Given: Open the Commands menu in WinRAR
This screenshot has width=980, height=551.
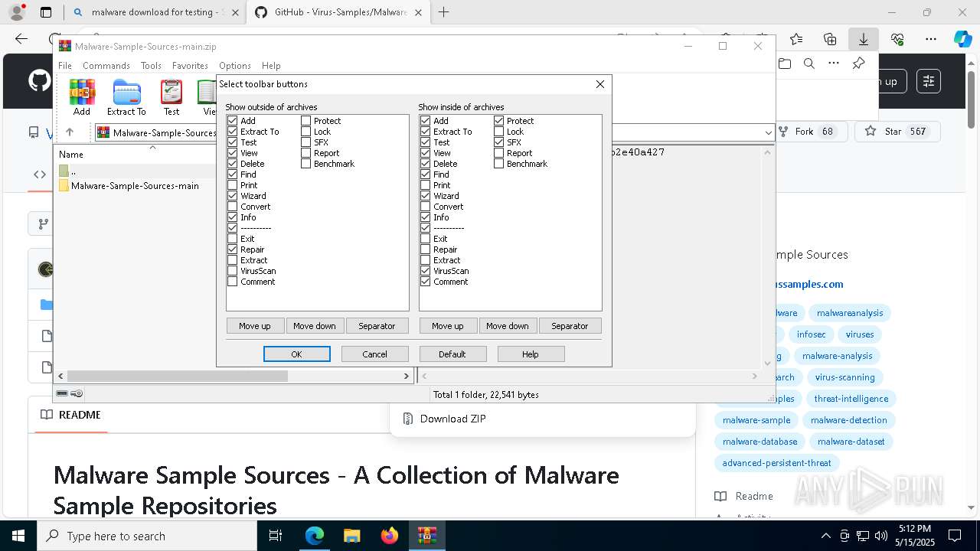Looking at the screenshot, I should click(x=106, y=66).
